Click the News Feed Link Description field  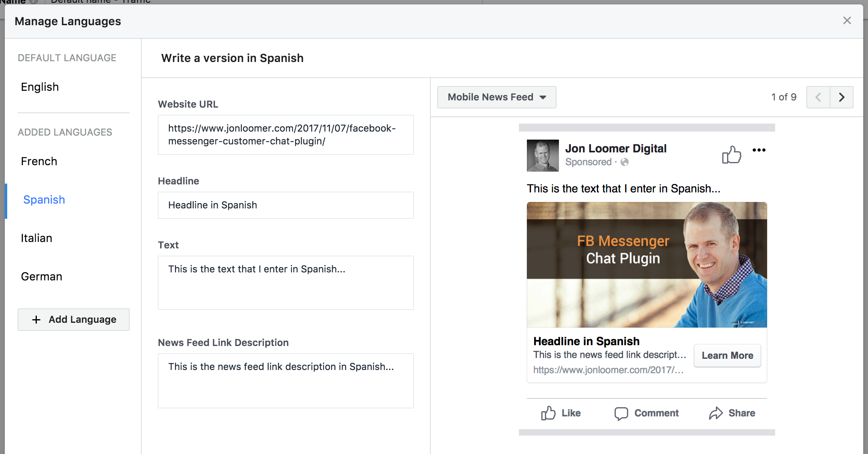(286, 381)
